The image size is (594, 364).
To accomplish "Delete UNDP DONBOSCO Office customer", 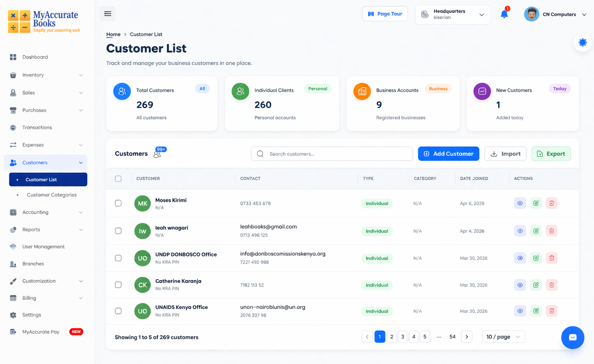I will 551,258.
